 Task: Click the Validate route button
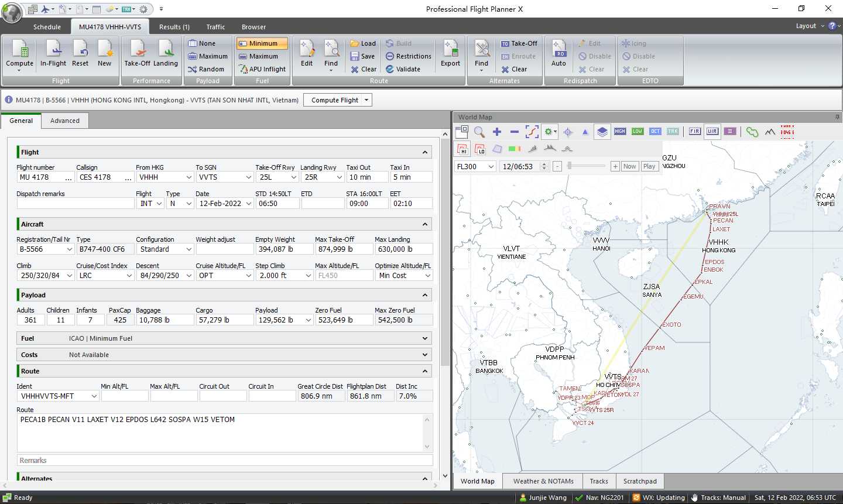pyautogui.click(x=403, y=69)
